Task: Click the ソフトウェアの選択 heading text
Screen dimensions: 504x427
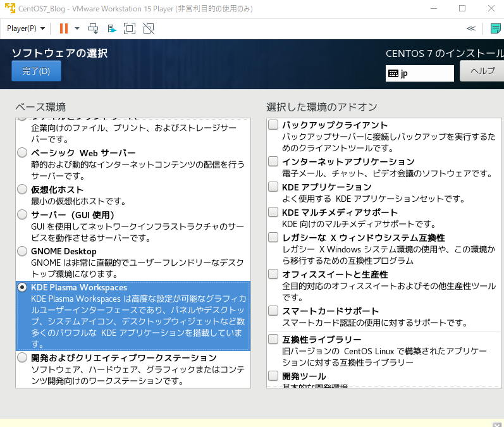Action: pos(60,53)
